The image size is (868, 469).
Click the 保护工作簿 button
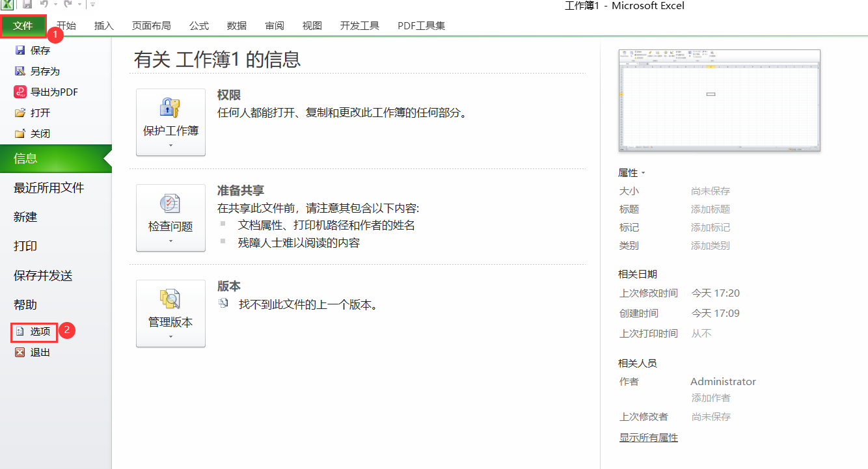point(170,122)
